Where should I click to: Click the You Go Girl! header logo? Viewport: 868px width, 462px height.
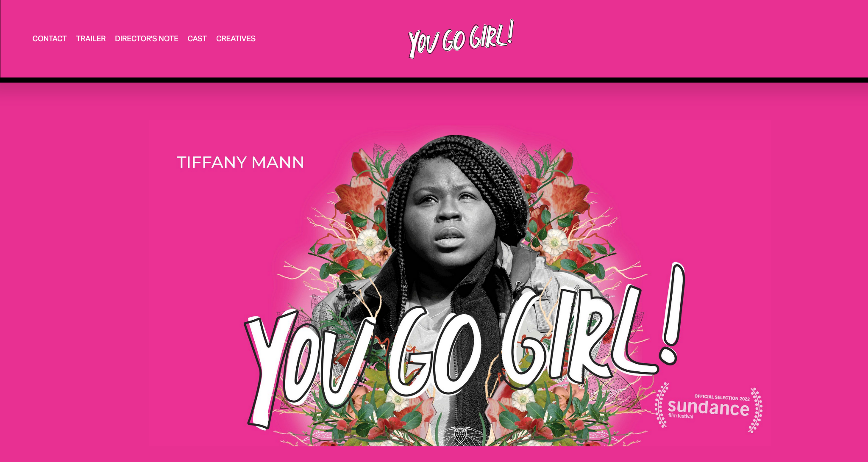(x=461, y=39)
